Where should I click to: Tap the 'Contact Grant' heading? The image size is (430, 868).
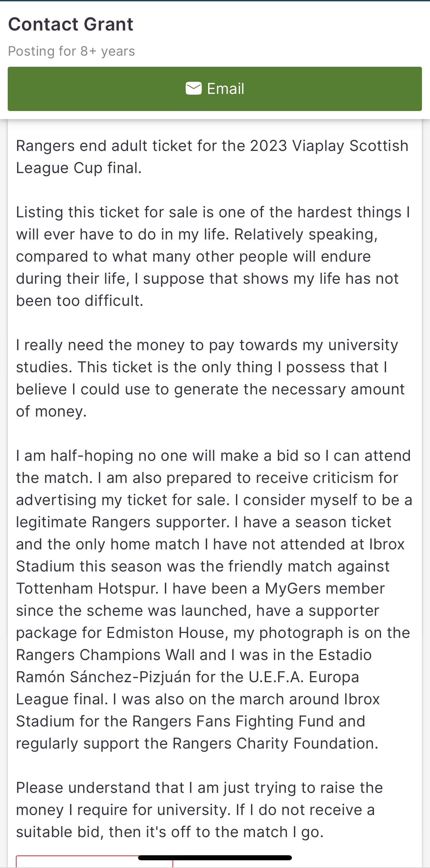click(71, 24)
